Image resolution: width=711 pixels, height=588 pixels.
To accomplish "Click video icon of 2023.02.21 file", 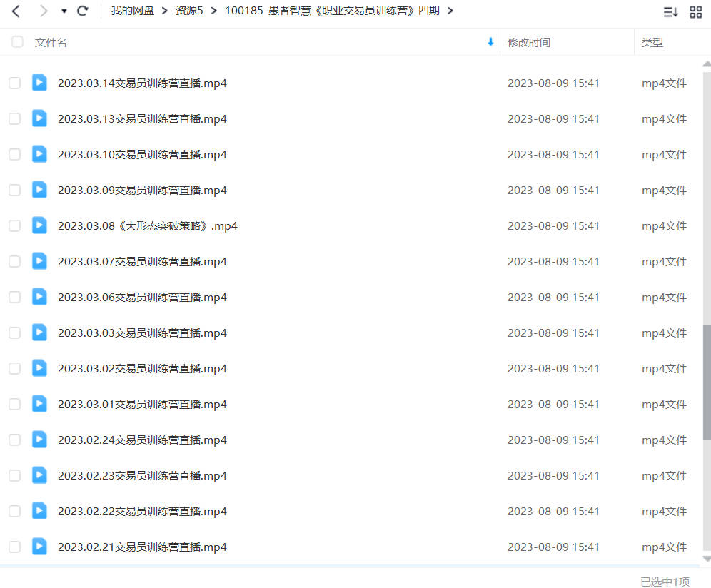I will coord(39,547).
